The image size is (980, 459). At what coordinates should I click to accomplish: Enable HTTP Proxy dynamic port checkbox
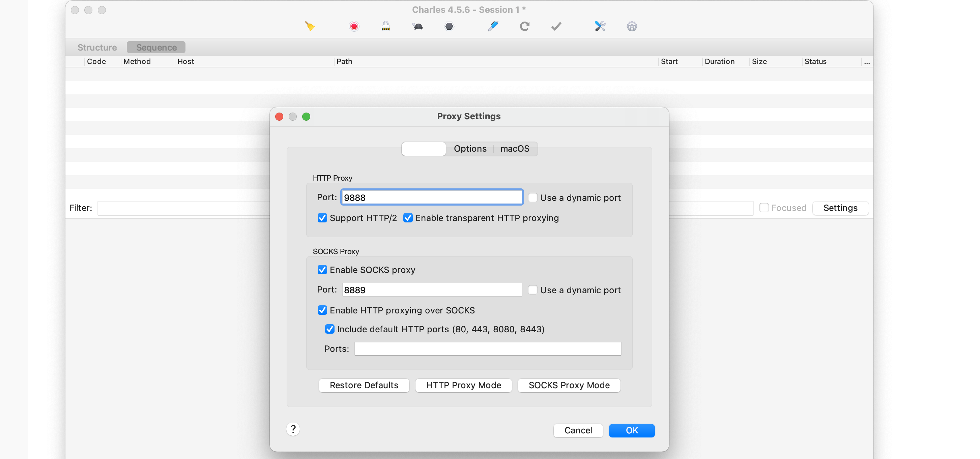coord(532,198)
